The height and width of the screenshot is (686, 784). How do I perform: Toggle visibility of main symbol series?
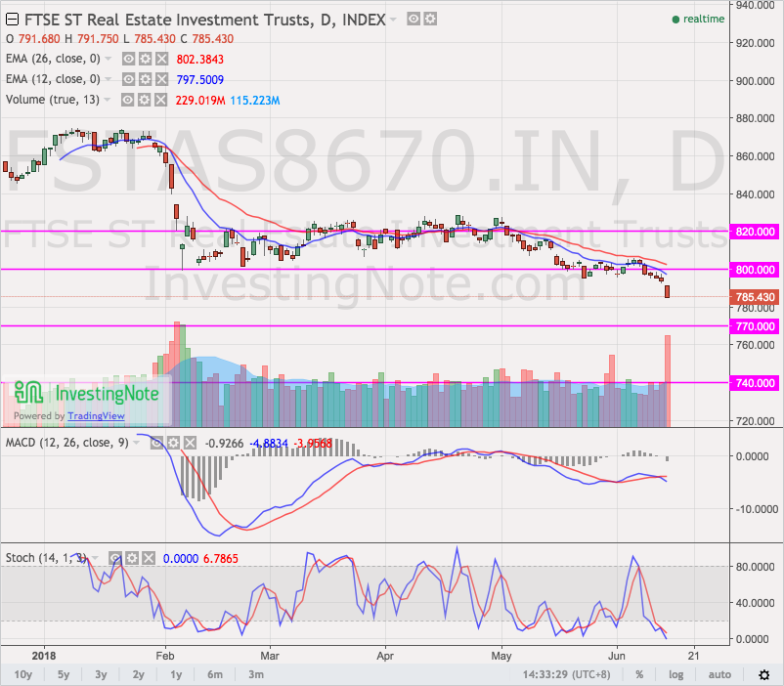coord(414,19)
